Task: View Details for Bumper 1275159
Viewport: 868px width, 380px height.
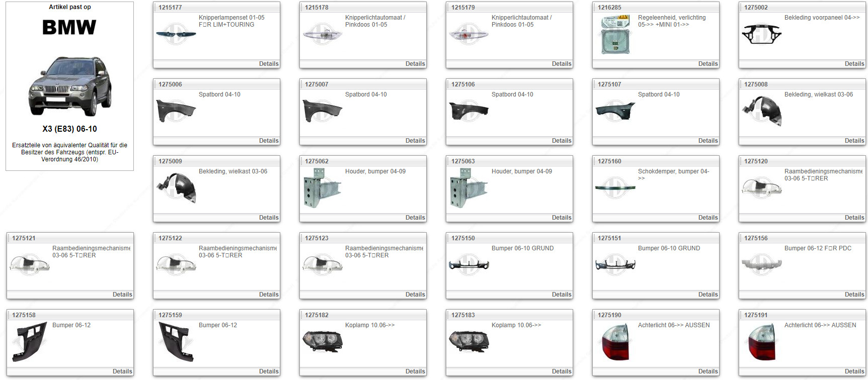Action: pyautogui.click(x=269, y=371)
